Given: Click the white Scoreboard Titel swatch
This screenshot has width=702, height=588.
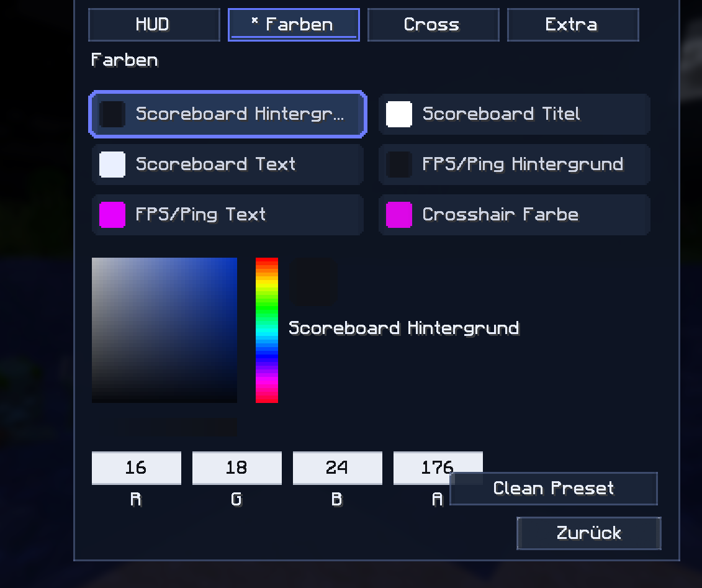Looking at the screenshot, I should point(399,114).
